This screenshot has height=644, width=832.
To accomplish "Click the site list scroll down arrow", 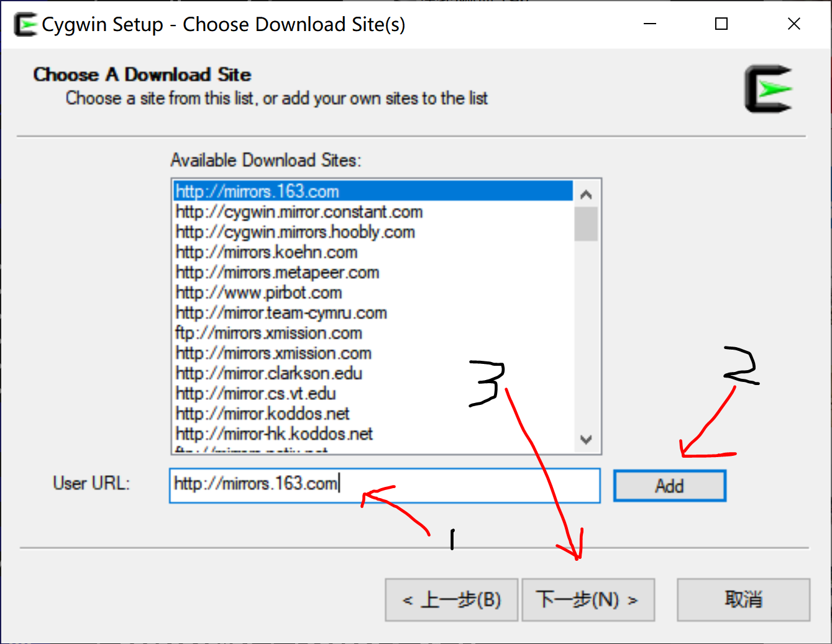I will (x=586, y=439).
